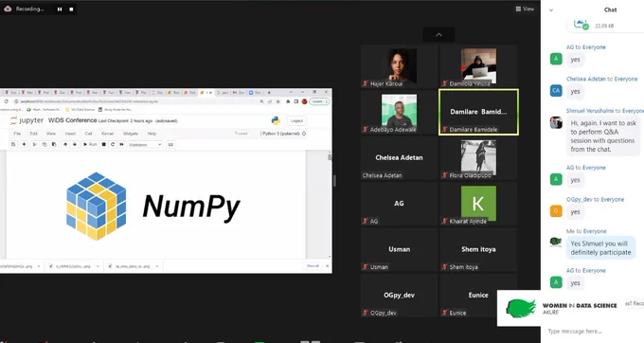The image size is (644, 343).
Task: Open the Jupyter Cell menu
Action: [x=88, y=134]
